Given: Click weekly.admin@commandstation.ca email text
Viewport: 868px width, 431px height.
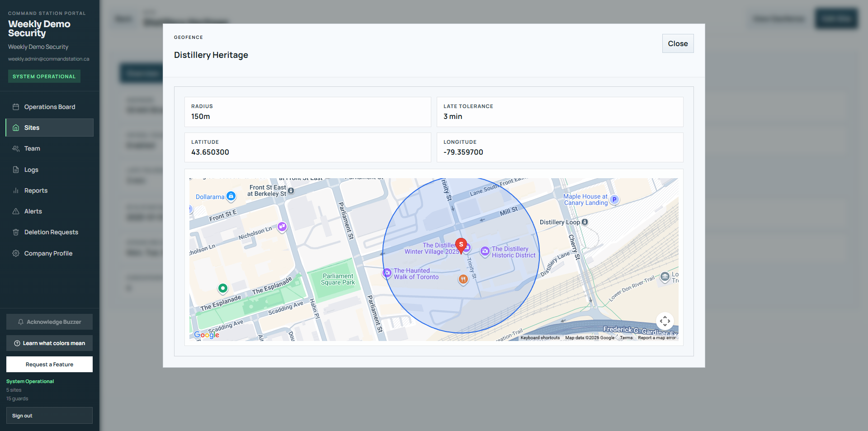Looking at the screenshot, I should 48,59.
